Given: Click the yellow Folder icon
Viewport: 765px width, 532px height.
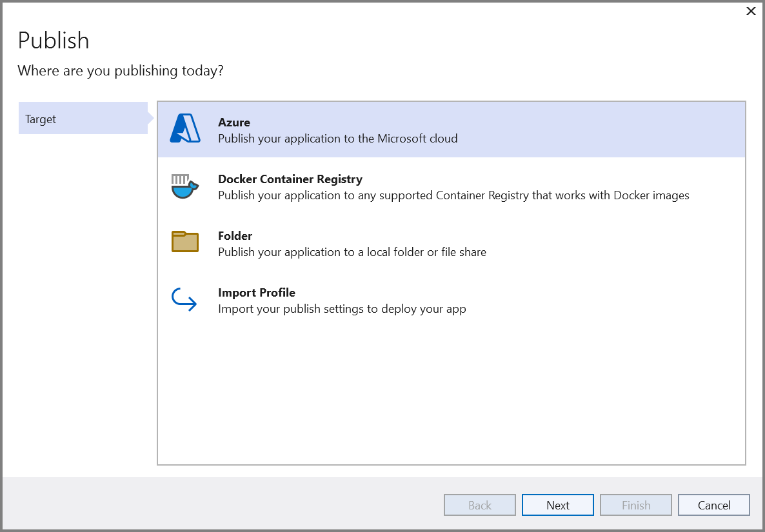Looking at the screenshot, I should [x=185, y=242].
